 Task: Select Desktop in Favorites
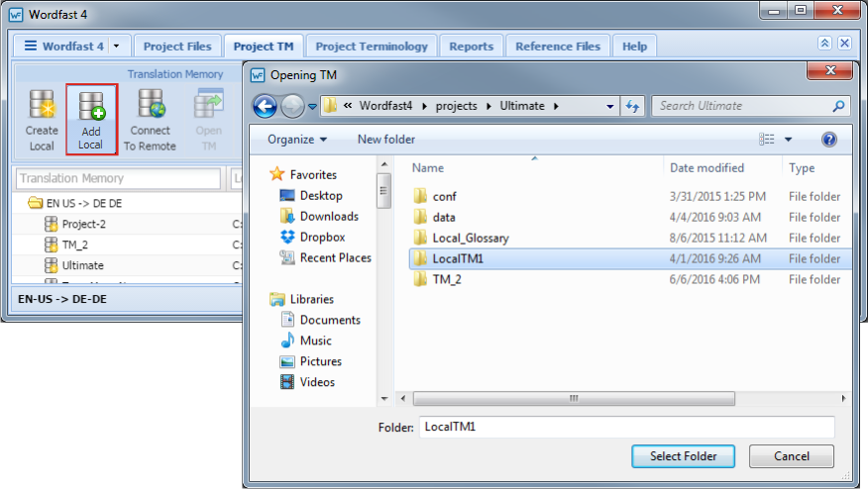point(321,195)
